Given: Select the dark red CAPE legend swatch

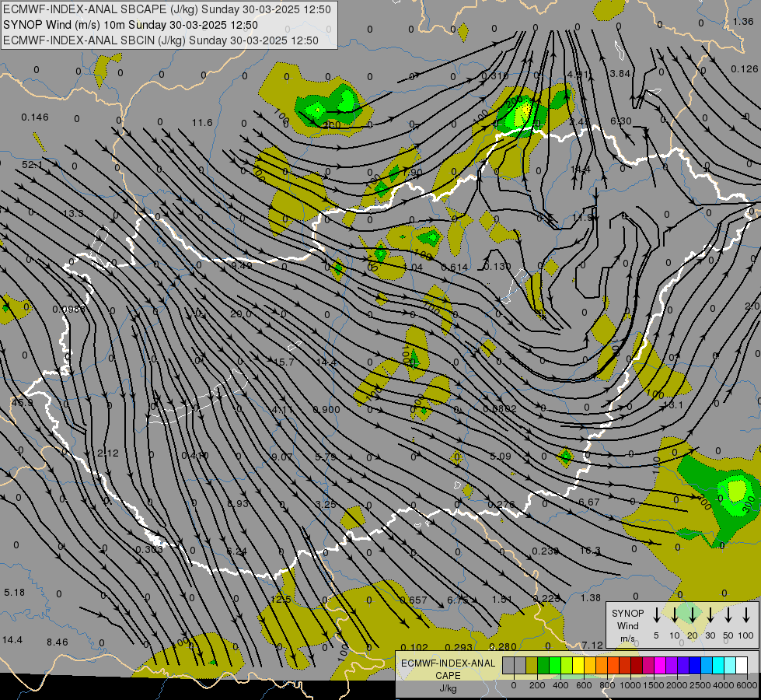Looking at the screenshot, I should (x=637, y=666).
